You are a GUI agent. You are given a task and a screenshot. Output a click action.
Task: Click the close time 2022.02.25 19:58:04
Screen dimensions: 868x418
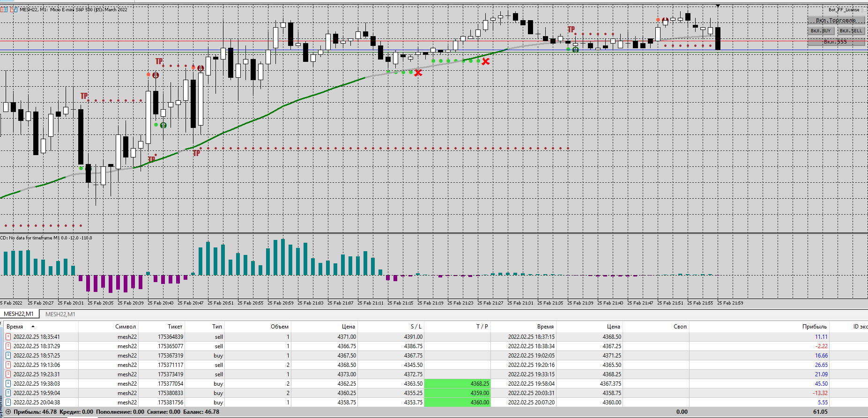click(531, 384)
